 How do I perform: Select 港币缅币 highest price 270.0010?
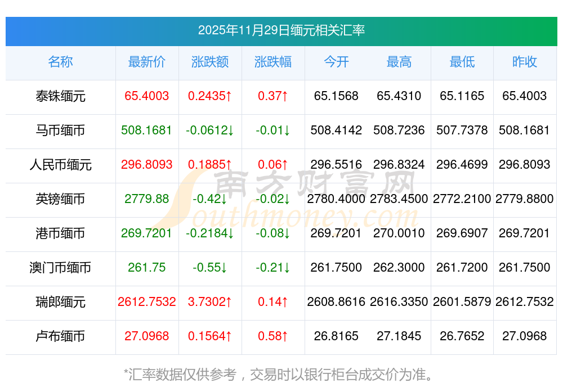coord(399,233)
